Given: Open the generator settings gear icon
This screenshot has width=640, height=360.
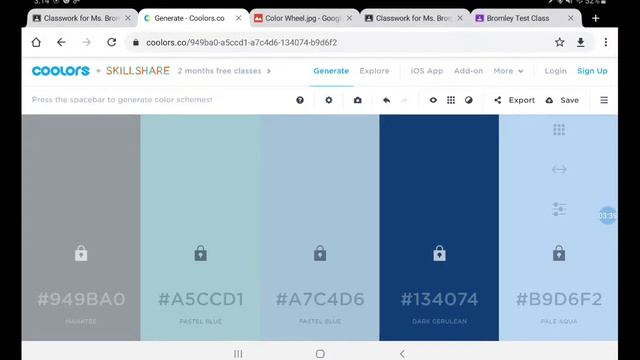Looking at the screenshot, I should click(329, 100).
